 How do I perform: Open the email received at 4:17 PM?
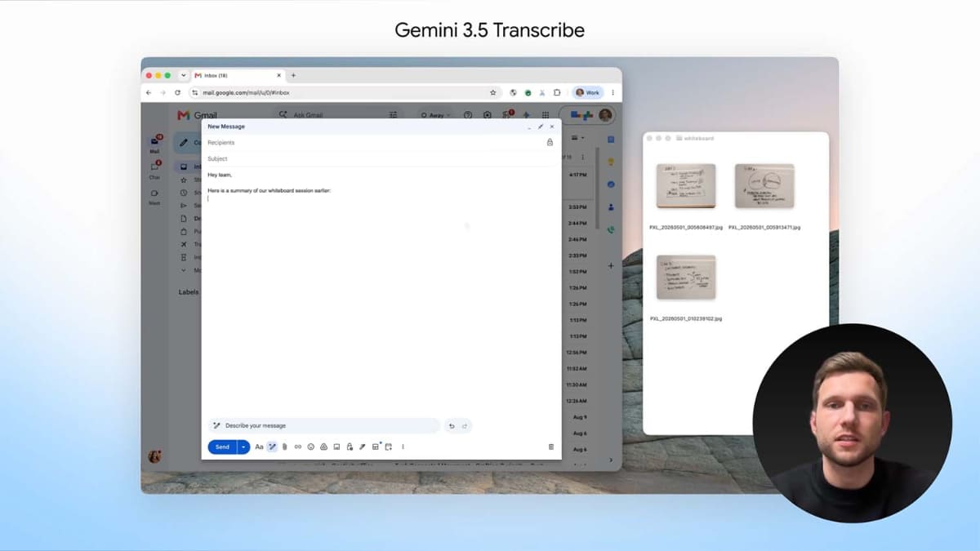577,175
